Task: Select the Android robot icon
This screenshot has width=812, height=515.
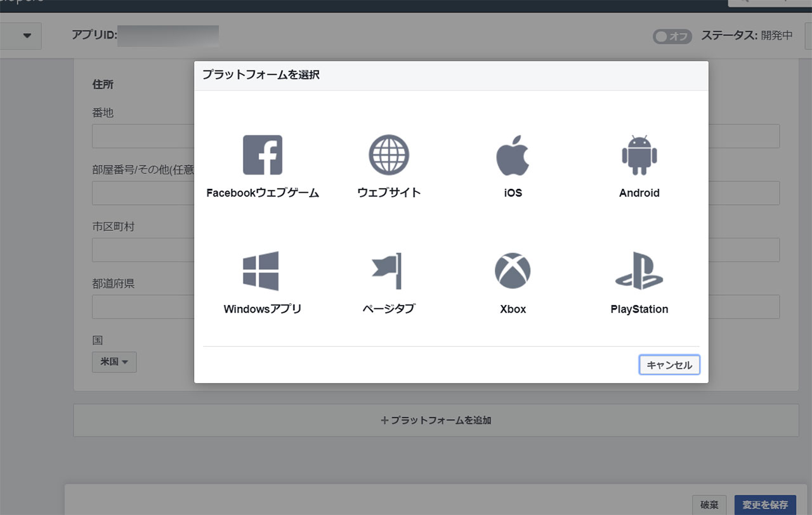Action: 639,155
